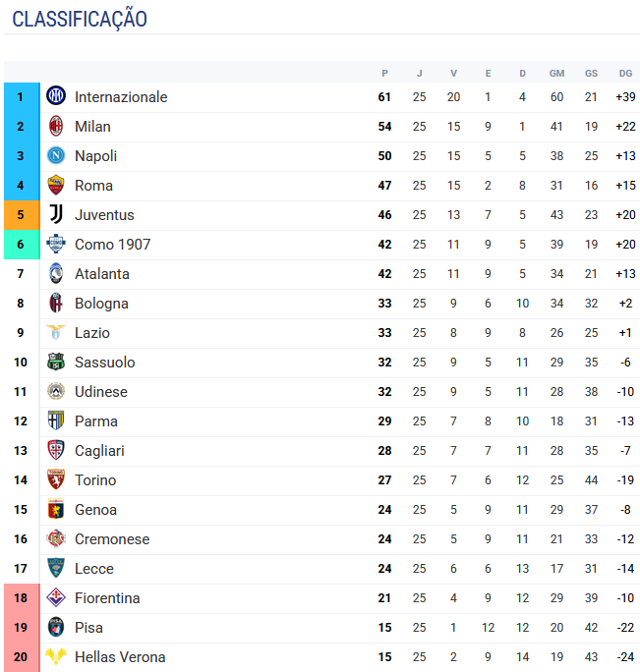Click the orange position 5 badge
The width and height of the screenshot is (640, 672).
pyautogui.click(x=20, y=215)
